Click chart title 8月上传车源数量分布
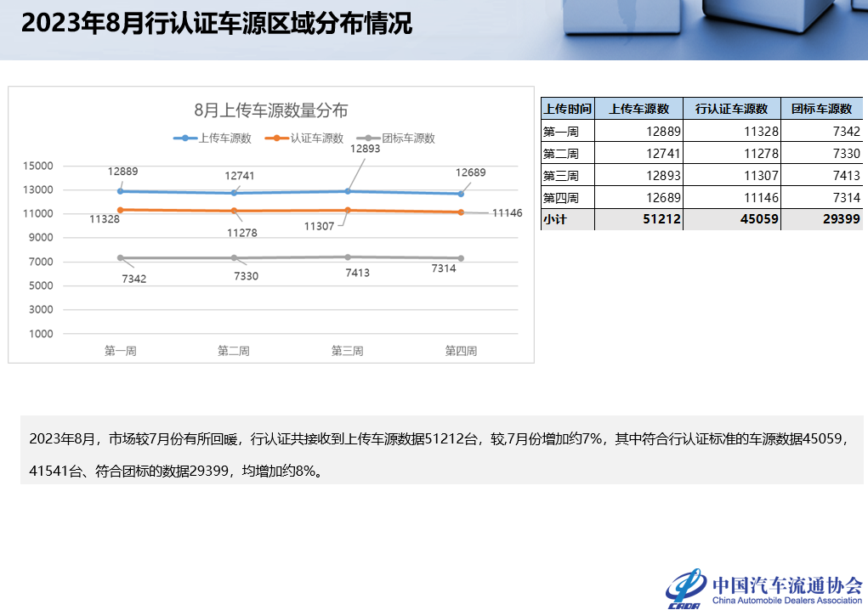The width and height of the screenshot is (868, 610). [270, 110]
